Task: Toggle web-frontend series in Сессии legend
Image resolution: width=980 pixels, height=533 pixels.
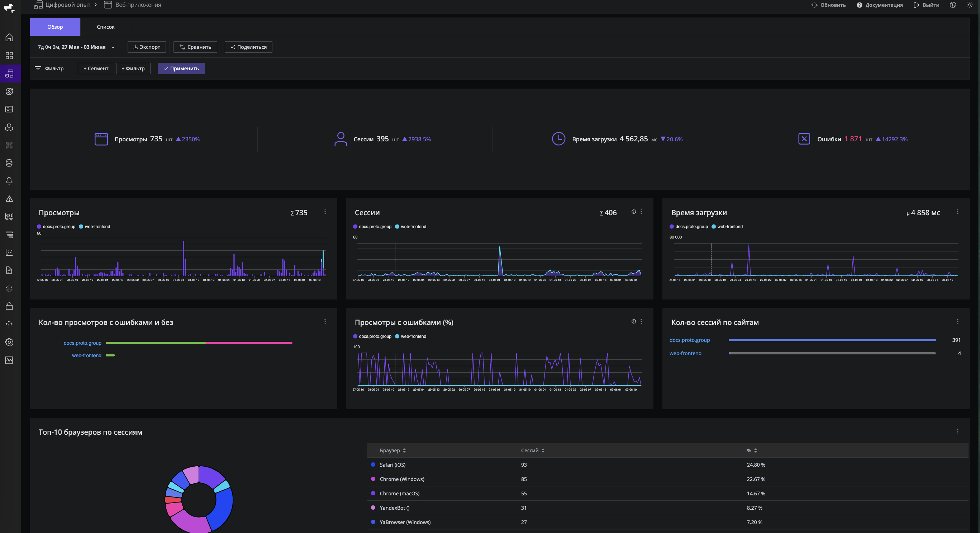Action: tap(410, 227)
